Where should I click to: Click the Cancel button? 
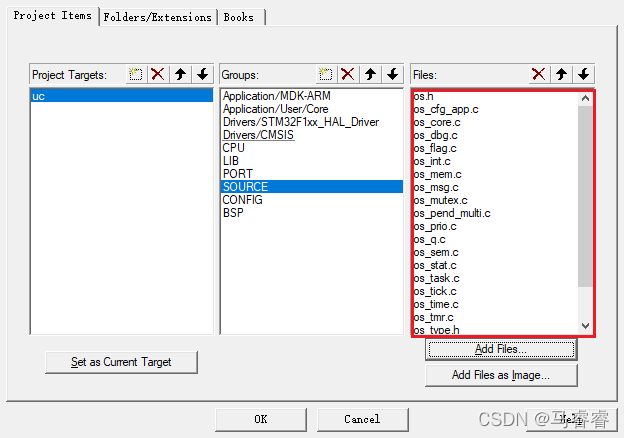(363, 419)
